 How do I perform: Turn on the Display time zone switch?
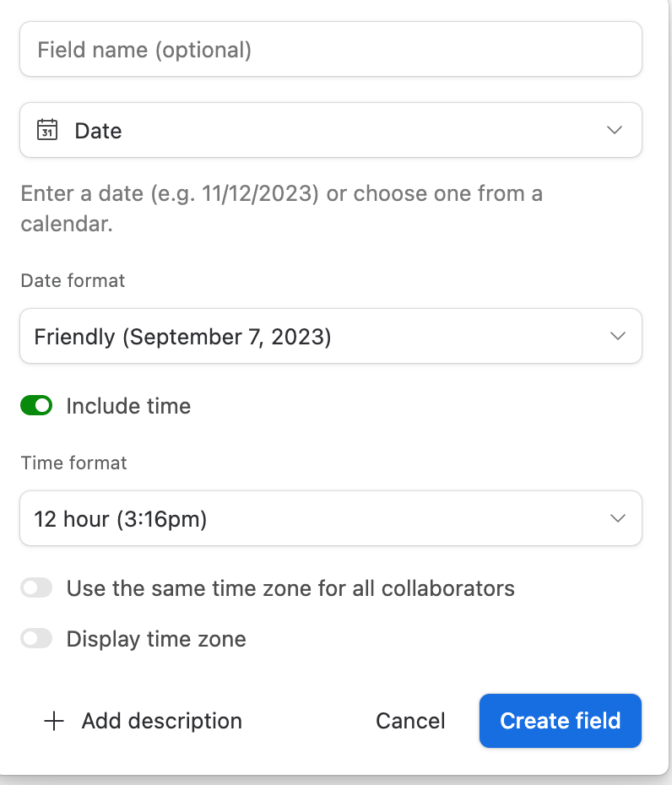coord(36,638)
